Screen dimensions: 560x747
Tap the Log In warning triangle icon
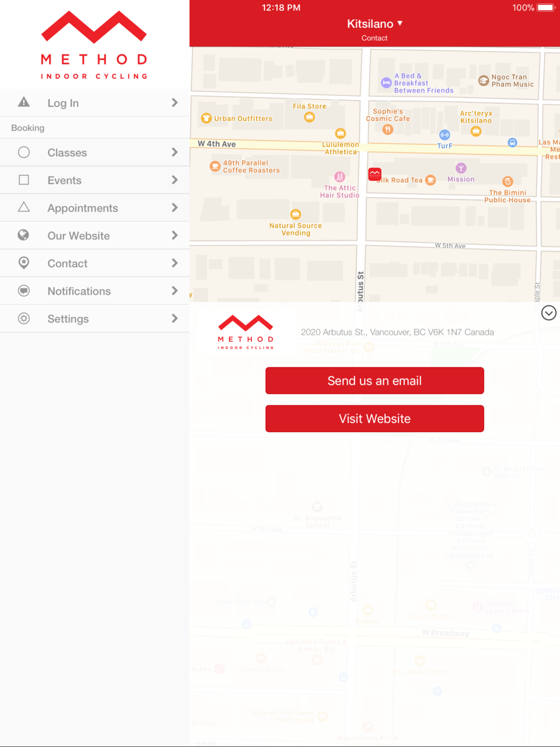click(x=24, y=102)
